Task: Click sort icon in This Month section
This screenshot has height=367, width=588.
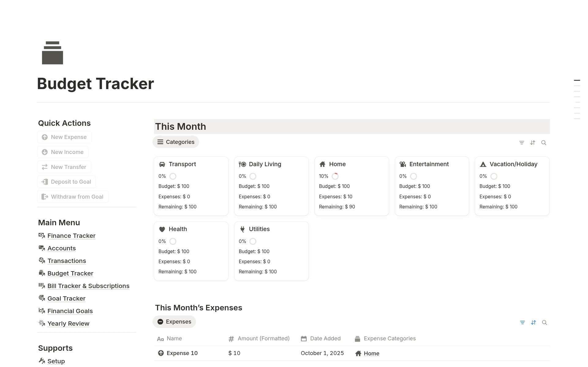Action: [533, 143]
